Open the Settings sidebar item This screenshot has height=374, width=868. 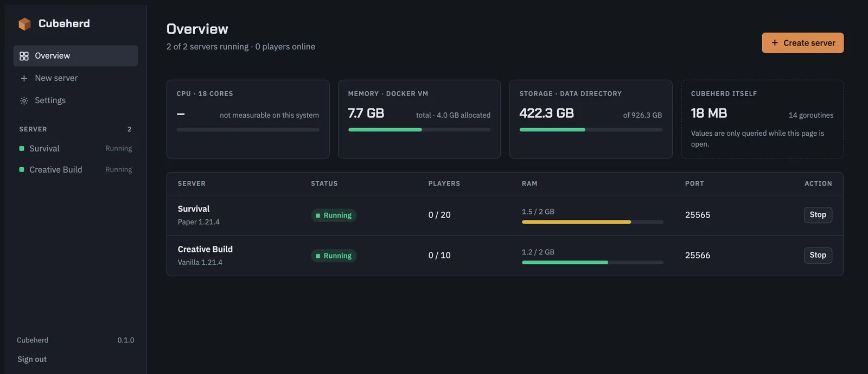75,100
